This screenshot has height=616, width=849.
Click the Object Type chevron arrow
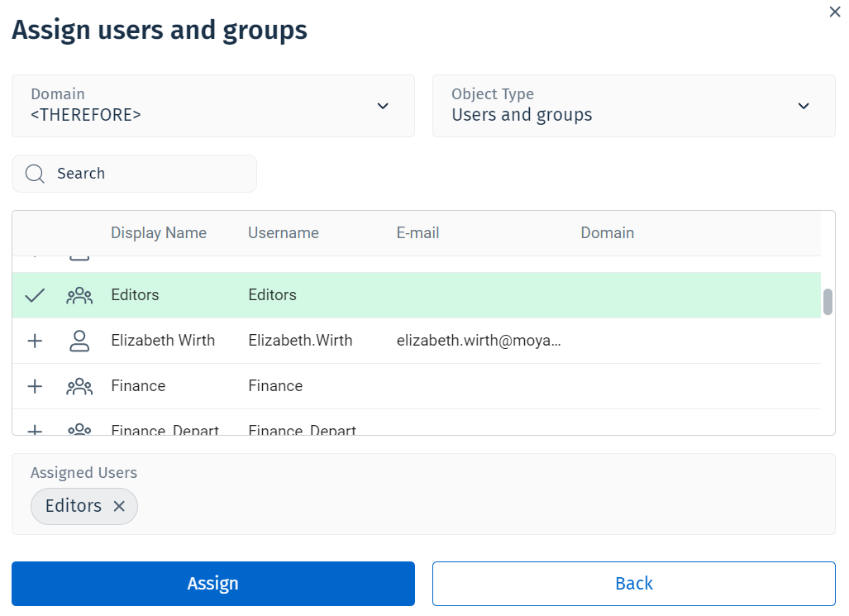coord(804,106)
